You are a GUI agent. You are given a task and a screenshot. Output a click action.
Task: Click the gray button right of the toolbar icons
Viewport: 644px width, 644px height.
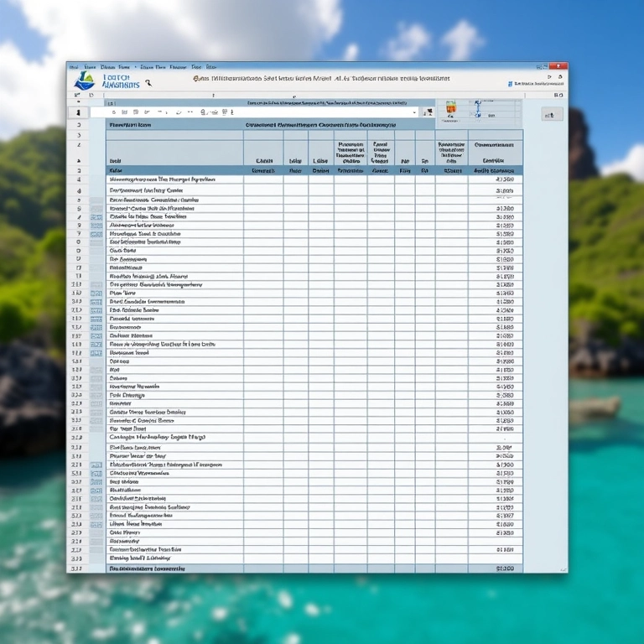pyautogui.click(x=552, y=115)
